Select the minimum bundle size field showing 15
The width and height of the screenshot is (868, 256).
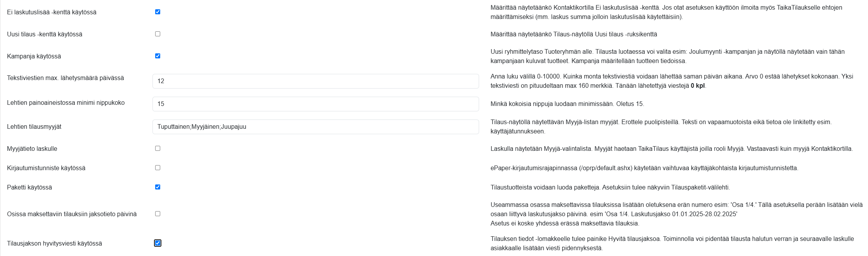tap(315, 104)
